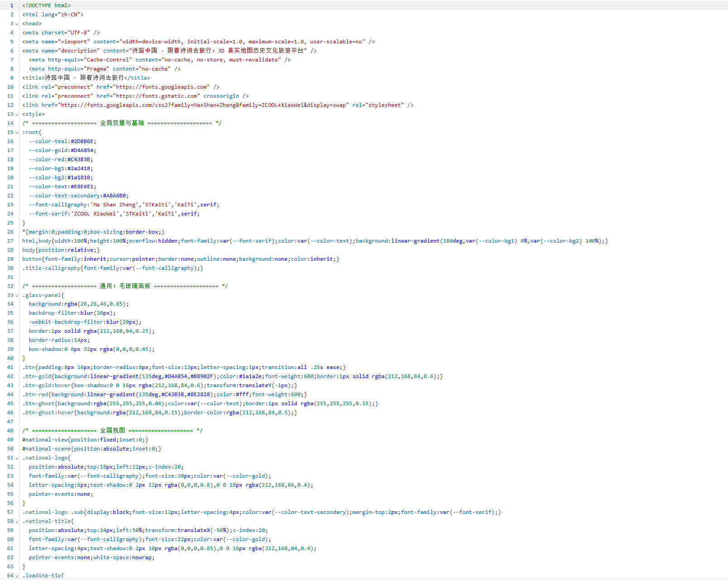Collapse the :root rule fold arrow

click(x=17, y=133)
